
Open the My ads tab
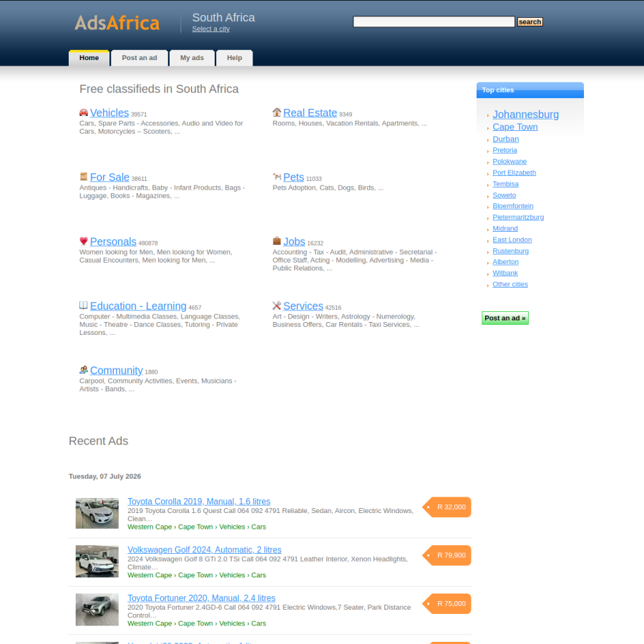pyautogui.click(x=192, y=58)
